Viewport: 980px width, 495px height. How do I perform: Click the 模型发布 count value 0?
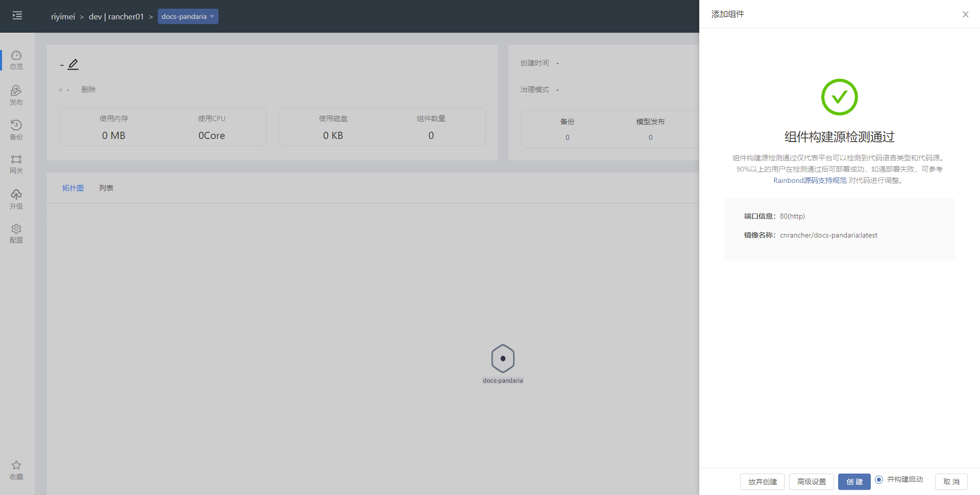(x=650, y=137)
